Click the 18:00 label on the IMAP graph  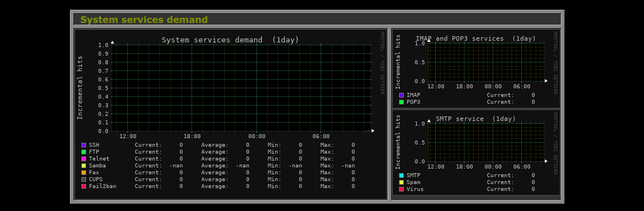pos(465,87)
